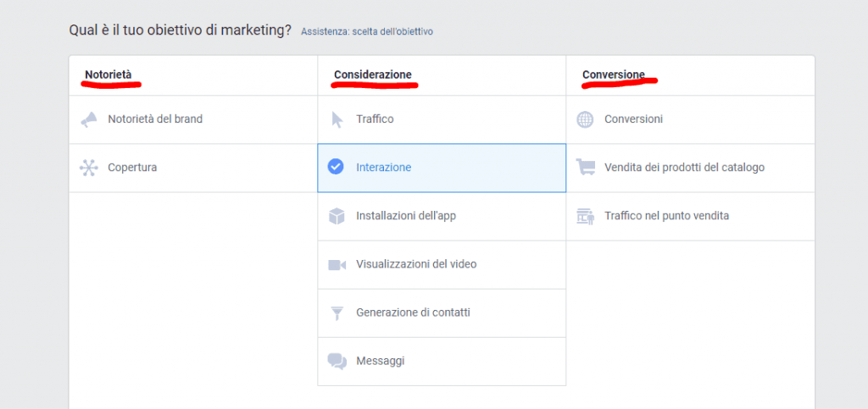Click the catalog sales shopping cart icon

click(585, 167)
